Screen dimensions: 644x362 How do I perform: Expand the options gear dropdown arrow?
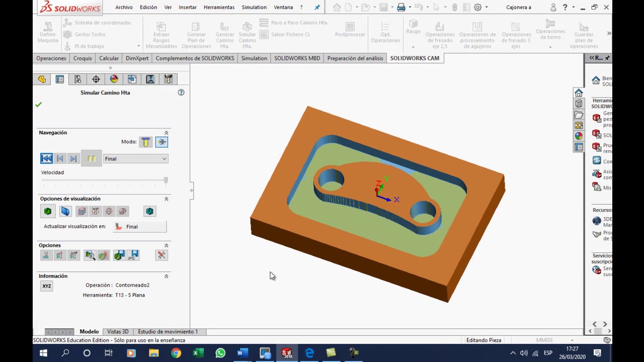tap(487, 8)
